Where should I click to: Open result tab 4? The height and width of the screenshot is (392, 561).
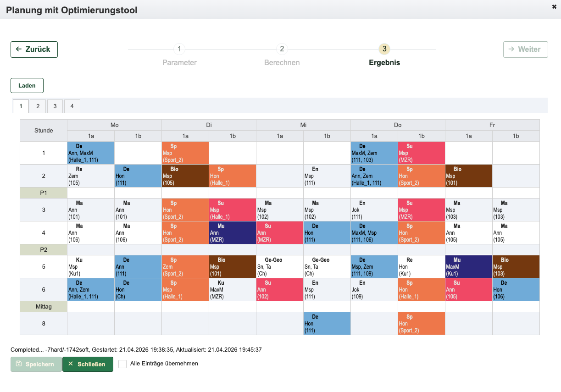[x=72, y=106]
